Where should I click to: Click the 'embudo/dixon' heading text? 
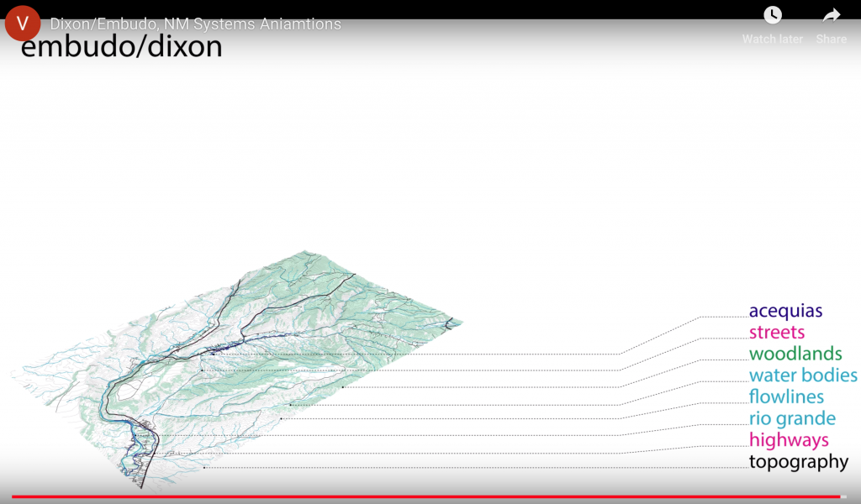pos(121,46)
